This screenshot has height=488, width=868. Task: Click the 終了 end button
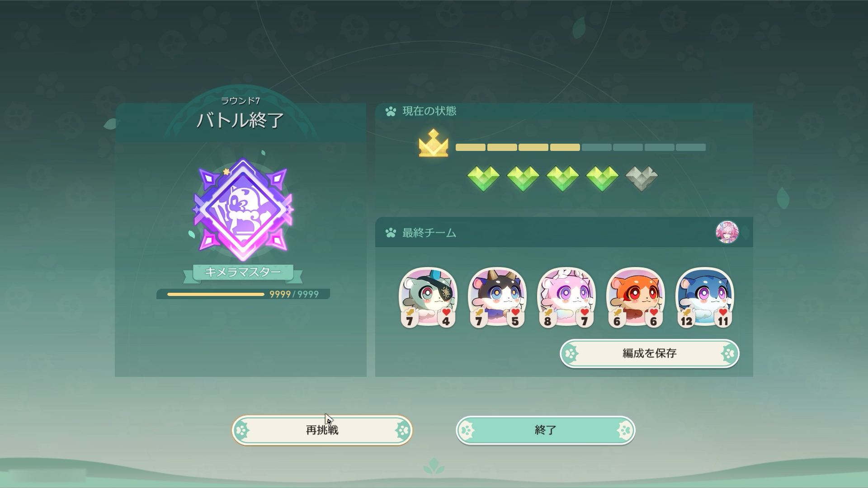coord(545,430)
